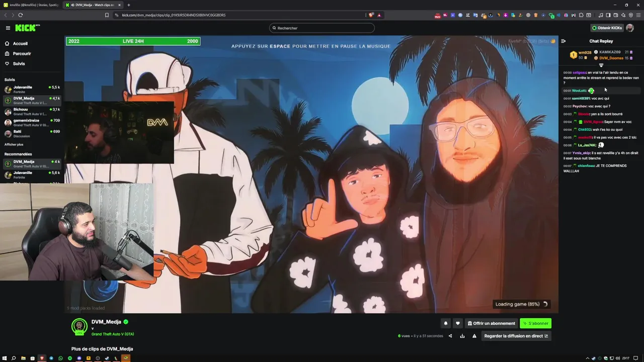Click the bookmark icon in address bar

tap(107, 15)
